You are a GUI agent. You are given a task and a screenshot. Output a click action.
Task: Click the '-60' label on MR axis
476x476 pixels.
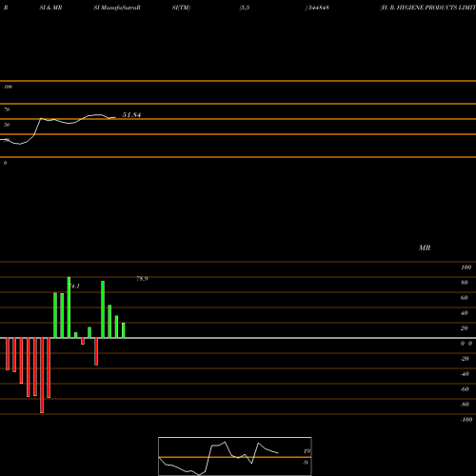coord(465,389)
